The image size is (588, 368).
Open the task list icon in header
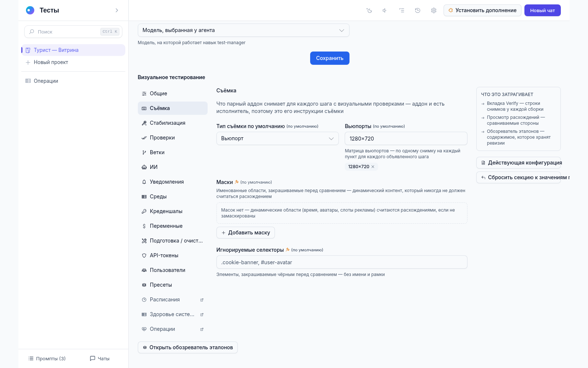(401, 10)
